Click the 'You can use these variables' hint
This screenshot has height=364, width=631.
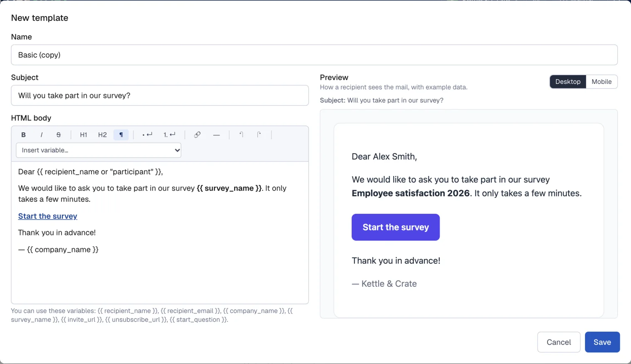pyautogui.click(x=152, y=315)
